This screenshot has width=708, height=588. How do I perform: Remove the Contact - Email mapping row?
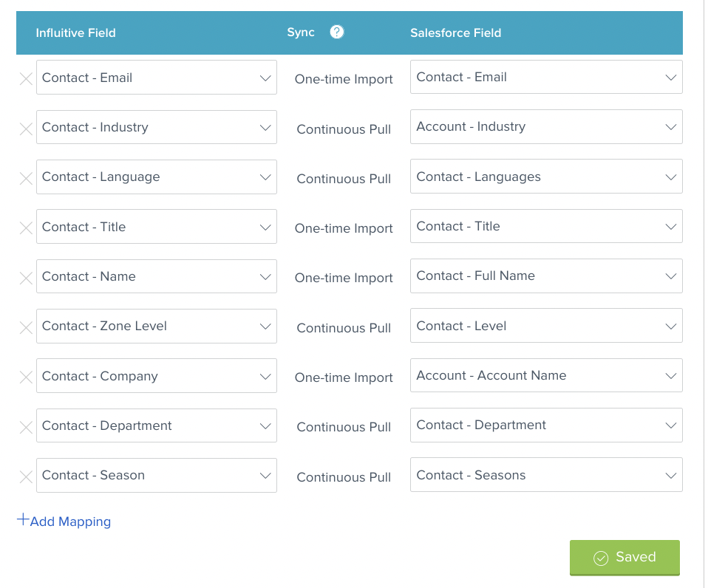[26, 79]
